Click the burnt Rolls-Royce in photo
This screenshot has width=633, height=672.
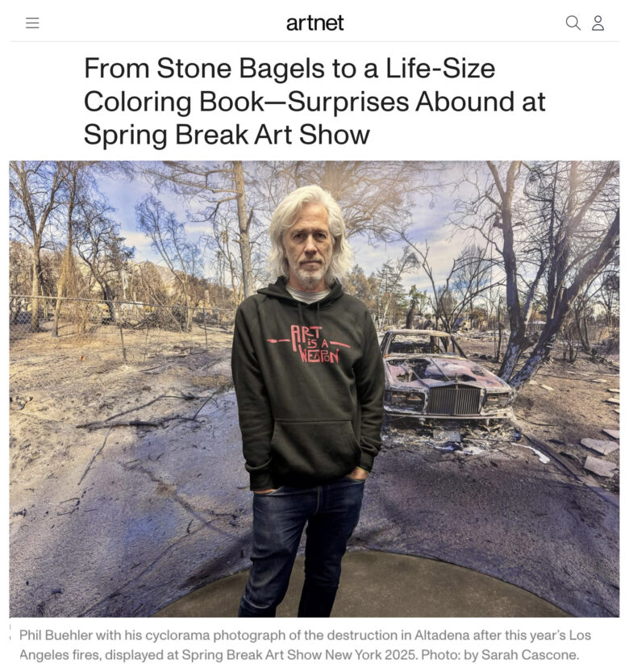pyautogui.click(x=445, y=378)
